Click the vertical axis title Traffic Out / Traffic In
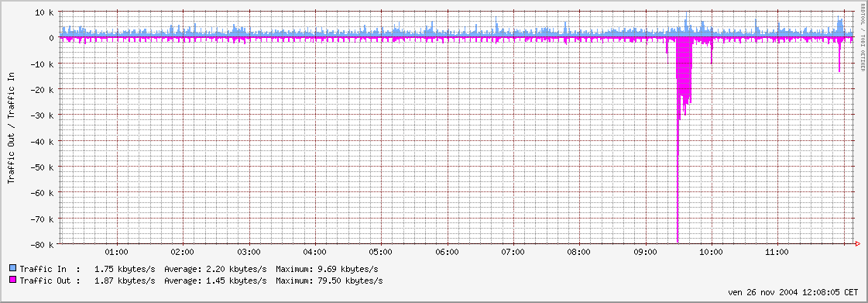The image size is (868, 303). (x=12, y=127)
